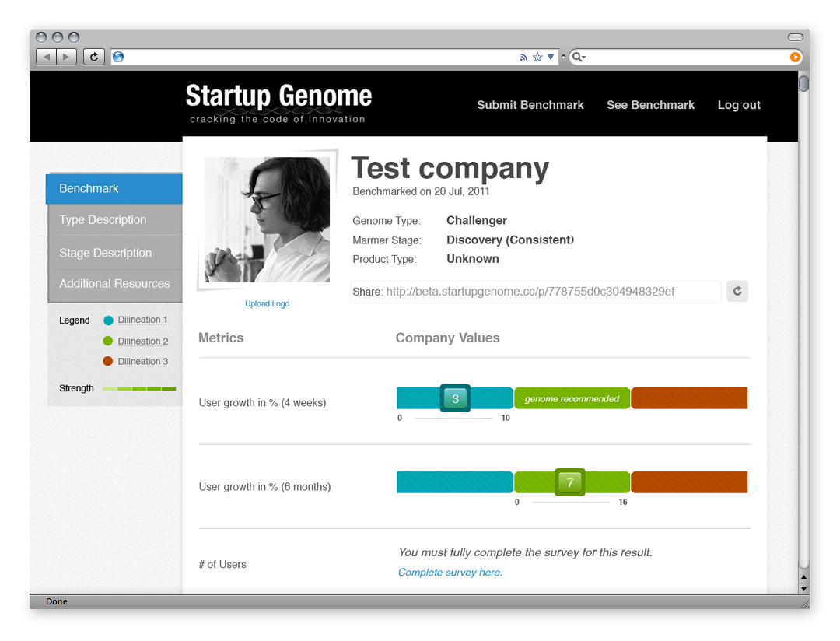Open the Startup Genome logo homepage
This screenshot has height=641, width=840.
278,103
